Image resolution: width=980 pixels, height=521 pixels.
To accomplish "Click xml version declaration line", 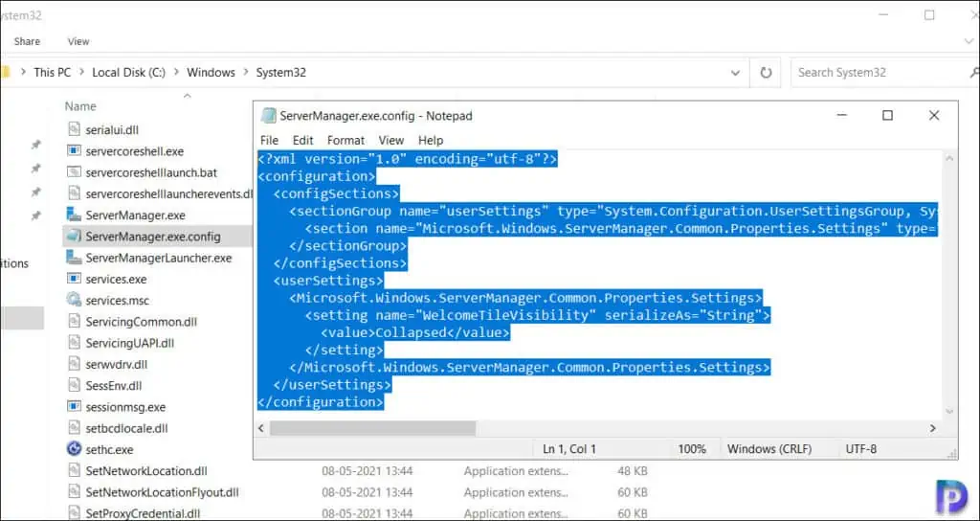I will tap(407, 159).
